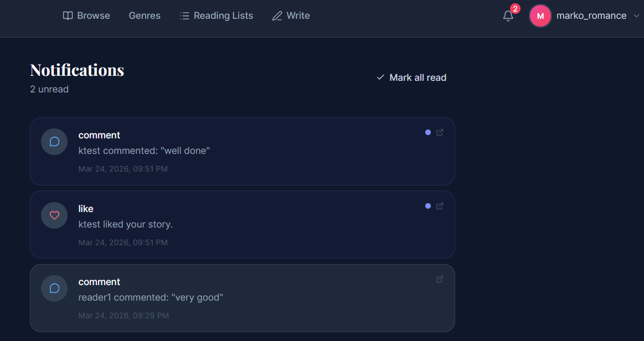Expand the marko_romance user menu chevron
Viewport: 644px width, 341px height.
(637, 16)
